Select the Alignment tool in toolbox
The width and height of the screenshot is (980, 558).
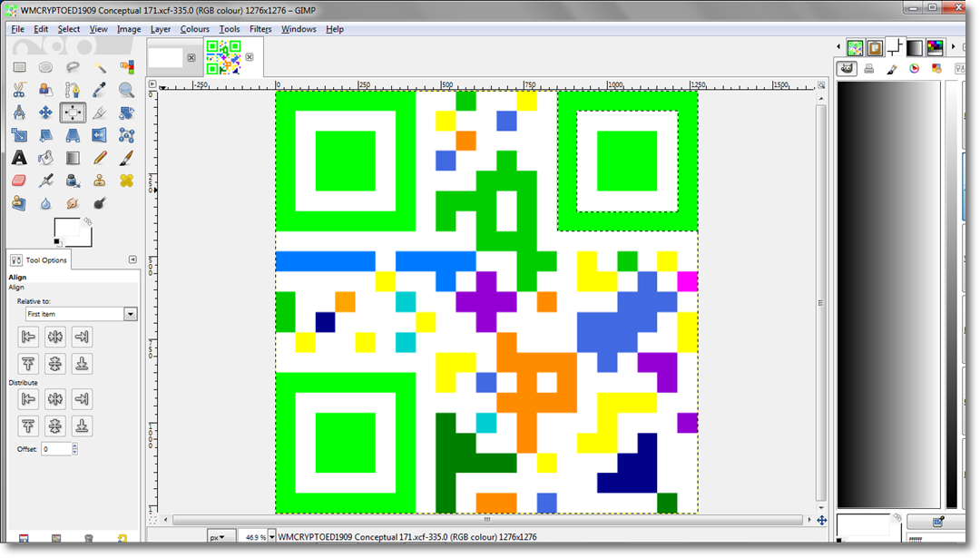pos(73,113)
